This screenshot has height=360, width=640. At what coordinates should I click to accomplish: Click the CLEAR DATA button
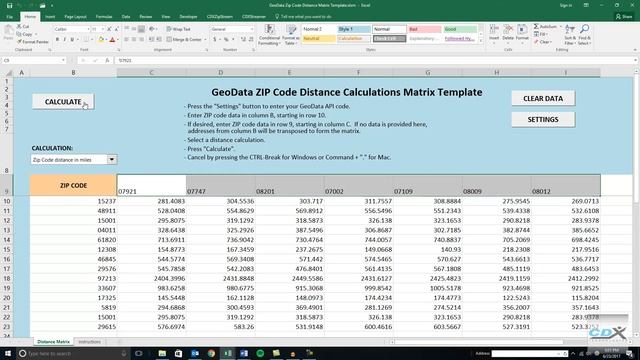pyautogui.click(x=543, y=98)
